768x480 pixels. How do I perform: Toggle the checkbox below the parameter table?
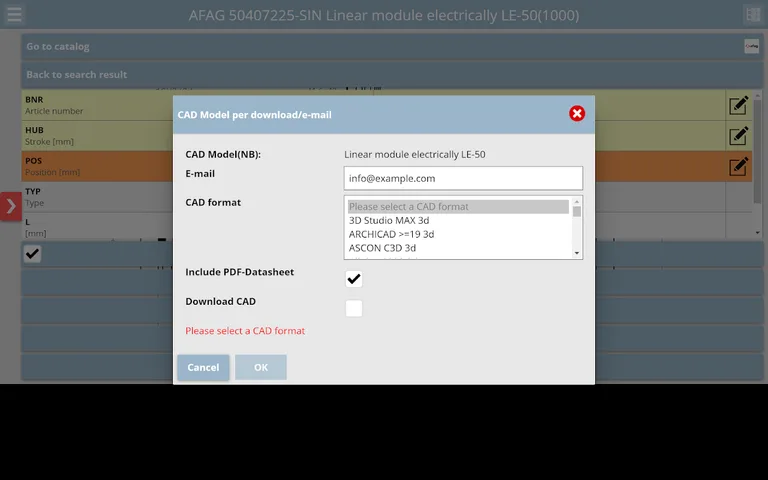(32, 254)
